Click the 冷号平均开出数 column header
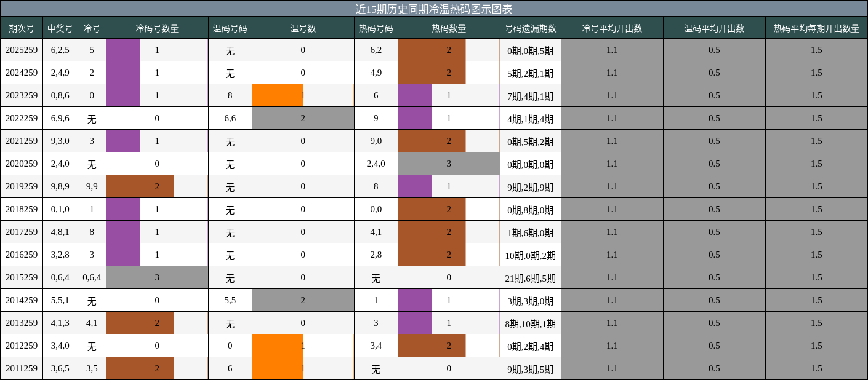 pyautogui.click(x=612, y=28)
